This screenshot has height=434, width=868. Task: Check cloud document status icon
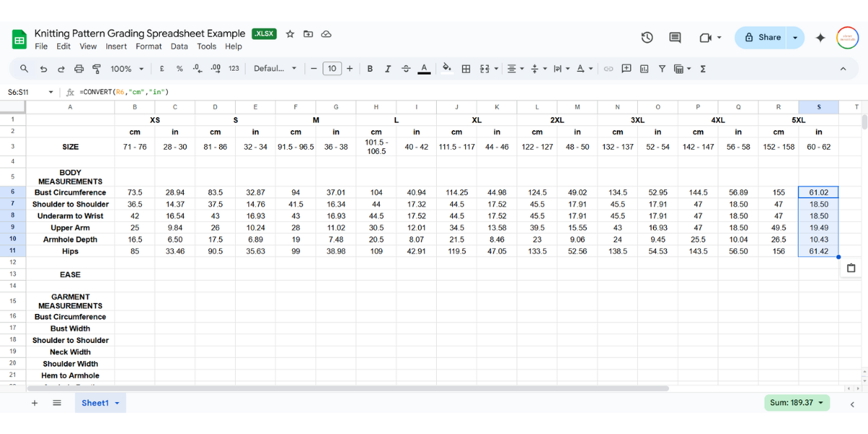coord(326,34)
